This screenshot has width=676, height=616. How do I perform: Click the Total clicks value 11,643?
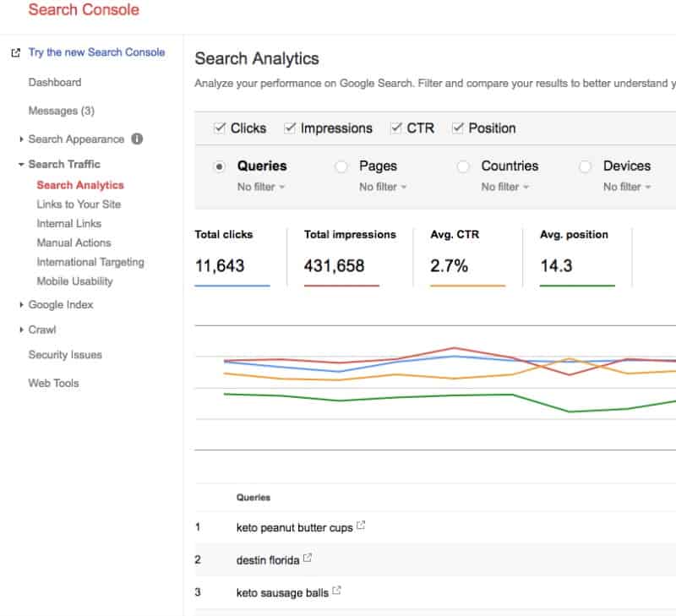point(220,265)
